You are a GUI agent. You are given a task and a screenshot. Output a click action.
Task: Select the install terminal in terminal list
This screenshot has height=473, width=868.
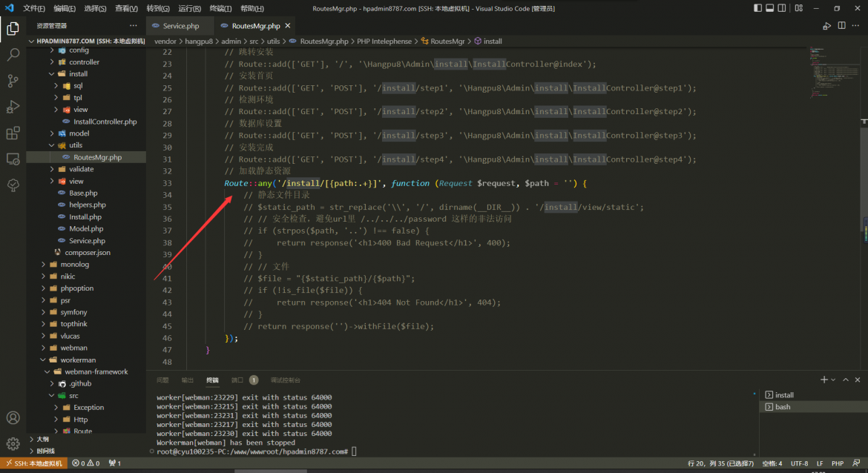pyautogui.click(x=784, y=395)
